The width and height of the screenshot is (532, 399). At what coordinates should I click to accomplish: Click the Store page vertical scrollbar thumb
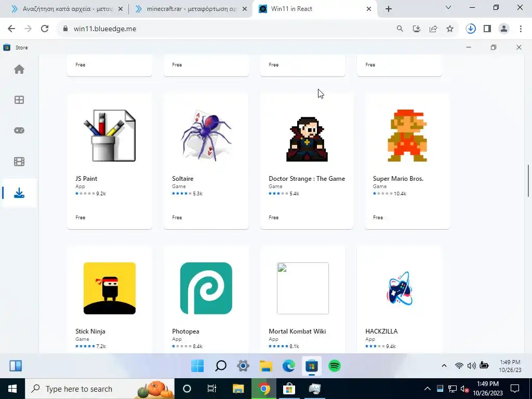coord(528,181)
